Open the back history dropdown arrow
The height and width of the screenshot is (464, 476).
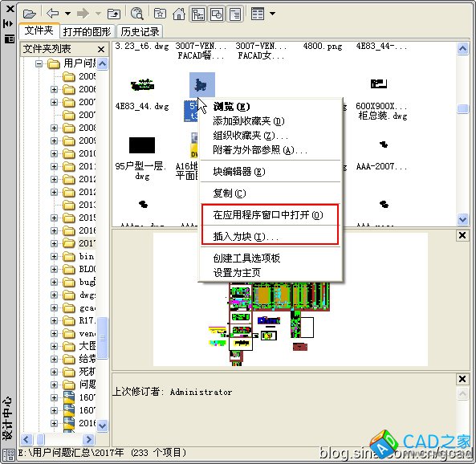(x=68, y=14)
